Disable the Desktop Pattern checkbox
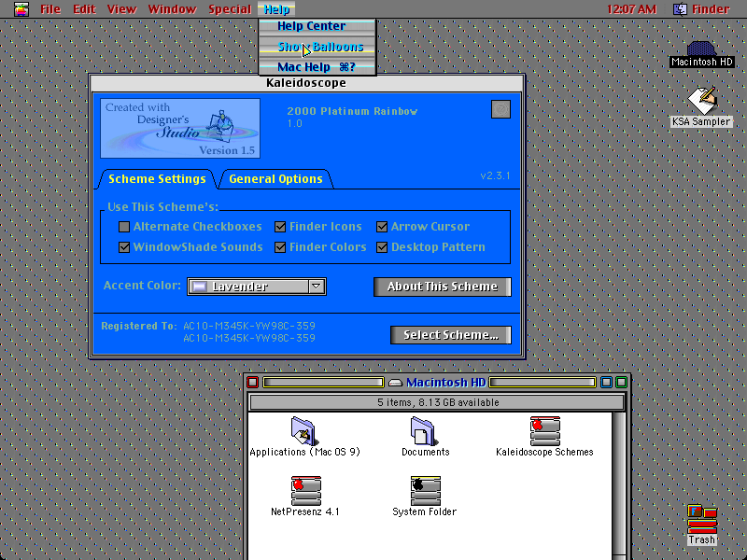The image size is (747, 560). click(382, 247)
